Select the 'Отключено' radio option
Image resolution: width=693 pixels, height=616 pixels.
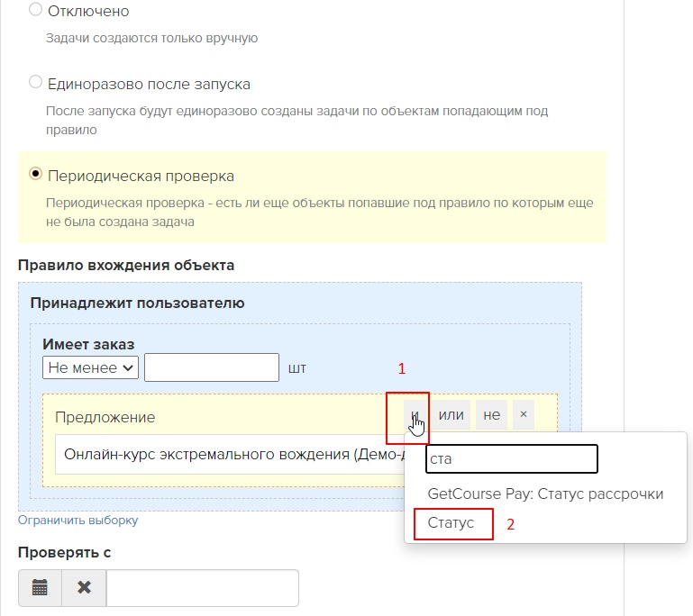coord(36,11)
